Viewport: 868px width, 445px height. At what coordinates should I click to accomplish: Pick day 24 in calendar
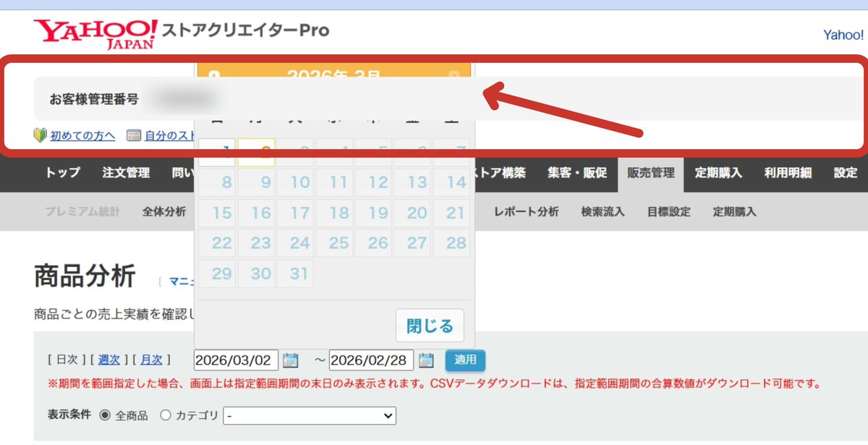[x=295, y=243]
